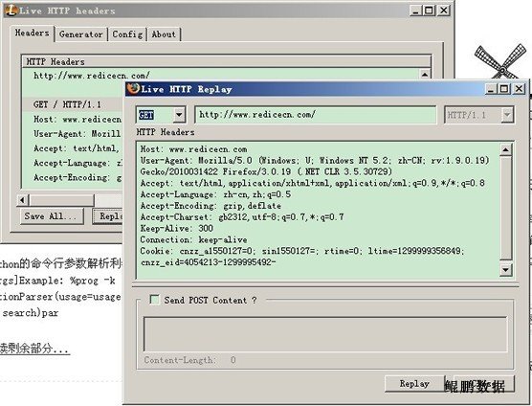The width and height of the screenshot is (532, 406).
Task: Click the 'User-Agent: Mozilla/5.0' line in Replay
Action: 315,161
